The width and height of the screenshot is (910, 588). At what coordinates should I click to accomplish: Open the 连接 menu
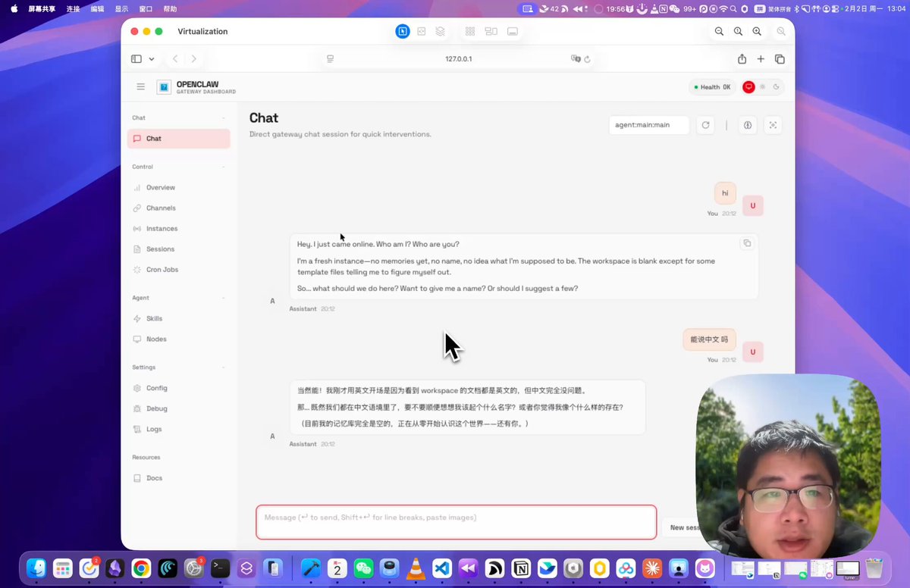[73, 9]
